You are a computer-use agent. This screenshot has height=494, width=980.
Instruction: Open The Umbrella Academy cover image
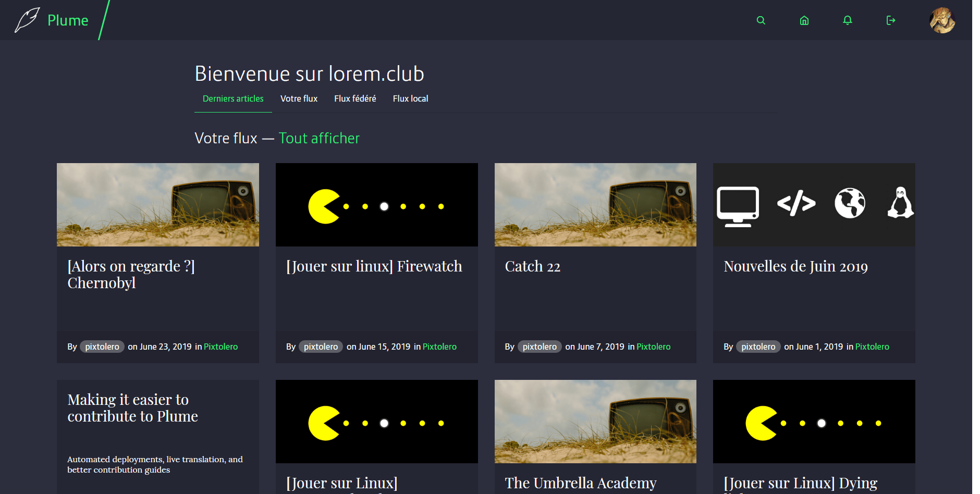[595, 422]
